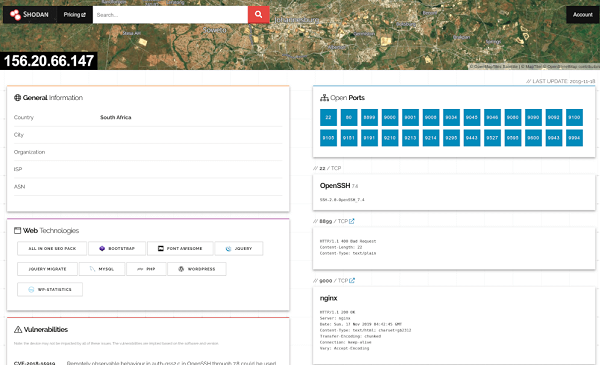This screenshot has height=365, width=600.
Task: Select the PHP technology tag
Action: [x=146, y=269]
